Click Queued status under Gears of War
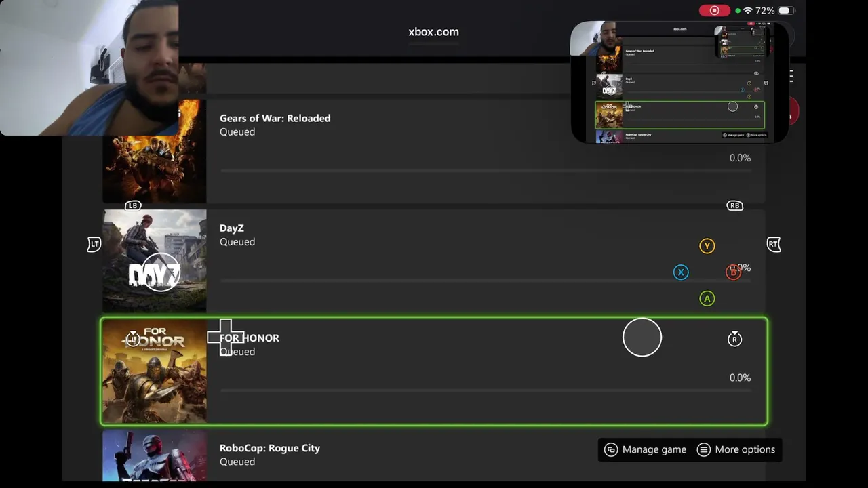868x488 pixels. pyautogui.click(x=237, y=131)
